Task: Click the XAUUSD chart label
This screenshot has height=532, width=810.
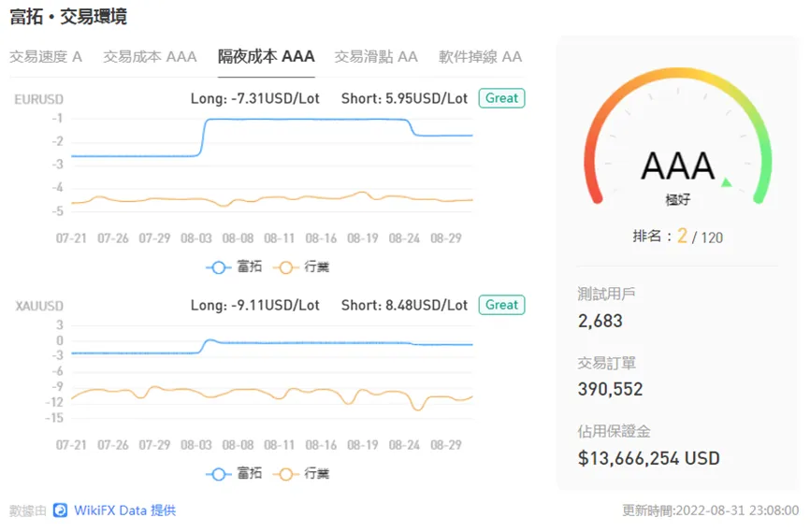Action: [39, 306]
